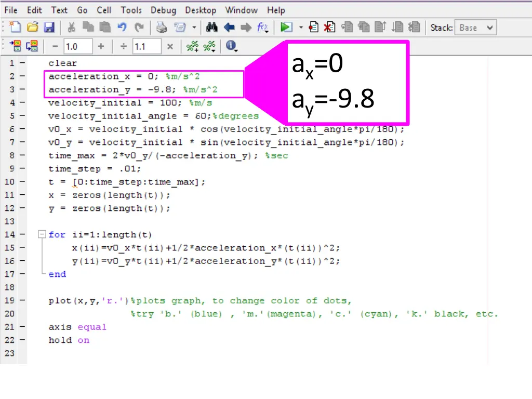Click the Clear breakpoints red X icon
This screenshot has height=399, width=532.
[x=329, y=27]
